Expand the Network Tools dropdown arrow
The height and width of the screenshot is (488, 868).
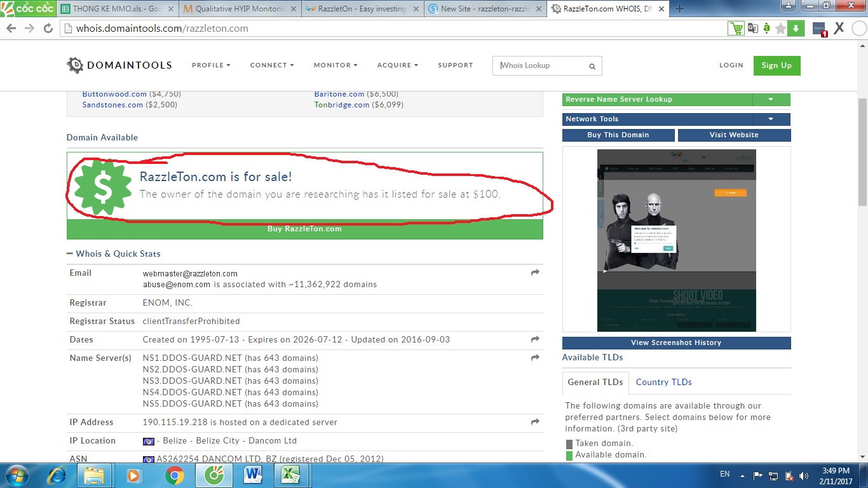[771, 119]
